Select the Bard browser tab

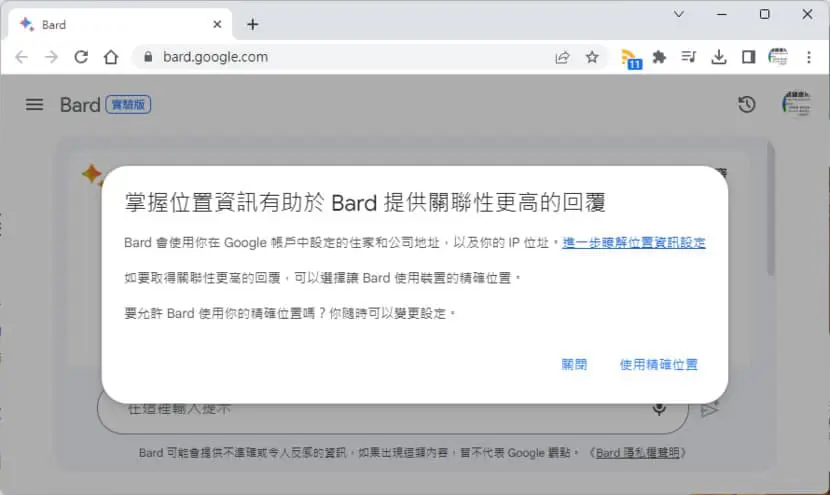(x=121, y=24)
